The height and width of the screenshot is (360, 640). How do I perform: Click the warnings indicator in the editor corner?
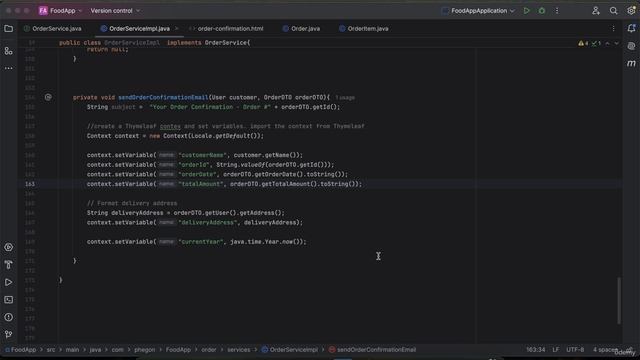[583, 43]
